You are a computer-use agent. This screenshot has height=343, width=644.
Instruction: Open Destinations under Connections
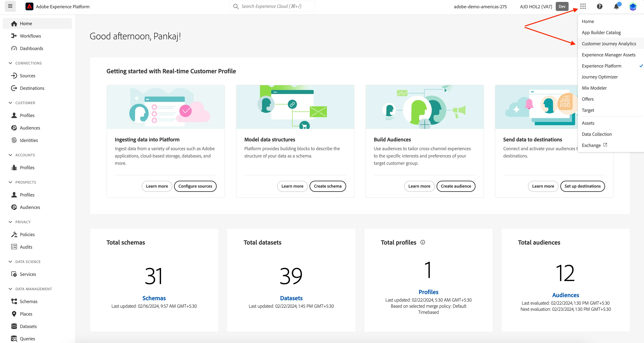(32, 88)
